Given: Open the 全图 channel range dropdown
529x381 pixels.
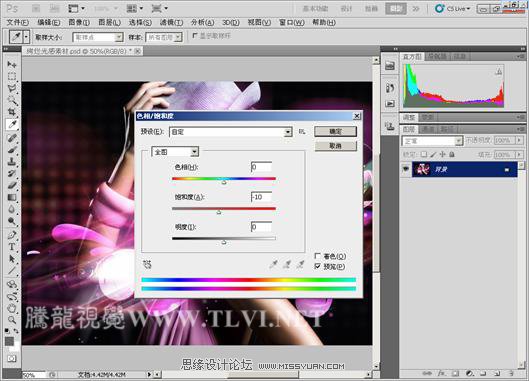Looking at the screenshot, I should click(x=194, y=152).
